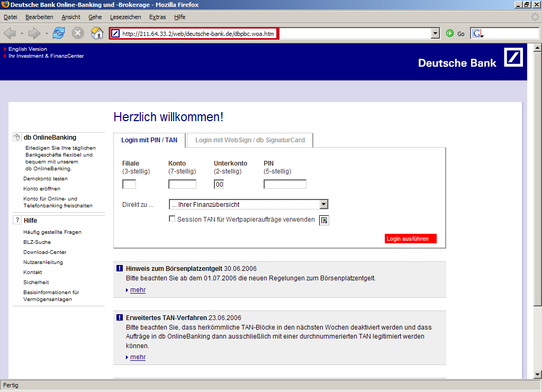Open the Session TAN info icon
Screen dimensions: 542x392
click(x=324, y=220)
